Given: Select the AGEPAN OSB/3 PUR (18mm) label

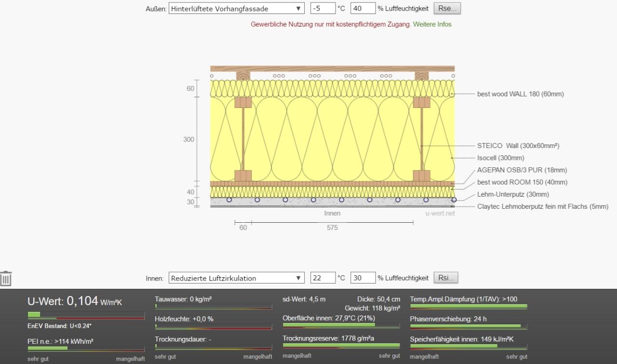Looking at the screenshot, I should (x=522, y=170).
